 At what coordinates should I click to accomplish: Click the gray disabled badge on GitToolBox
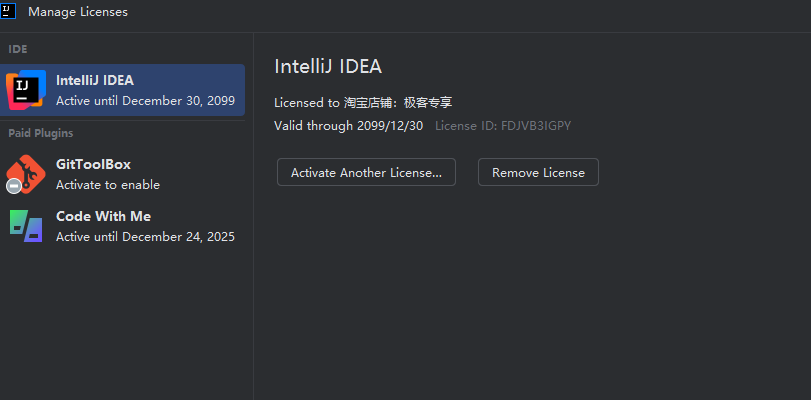13,186
